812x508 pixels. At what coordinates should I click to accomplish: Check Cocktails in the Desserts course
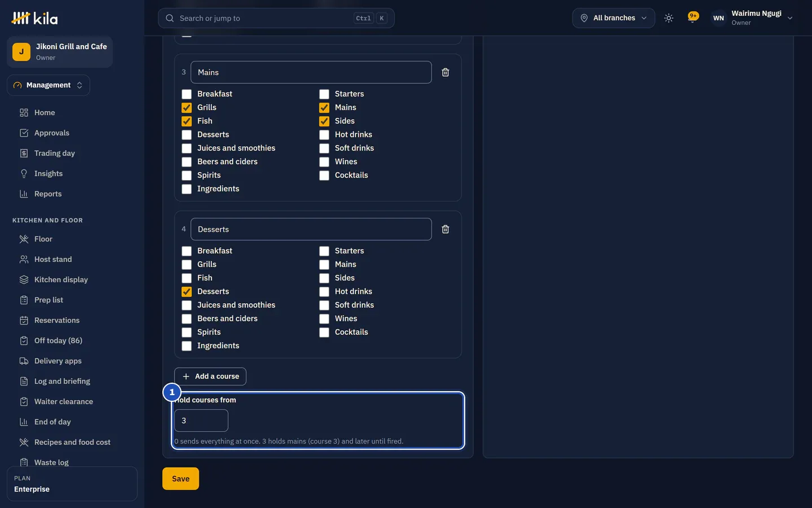pyautogui.click(x=324, y=332)
